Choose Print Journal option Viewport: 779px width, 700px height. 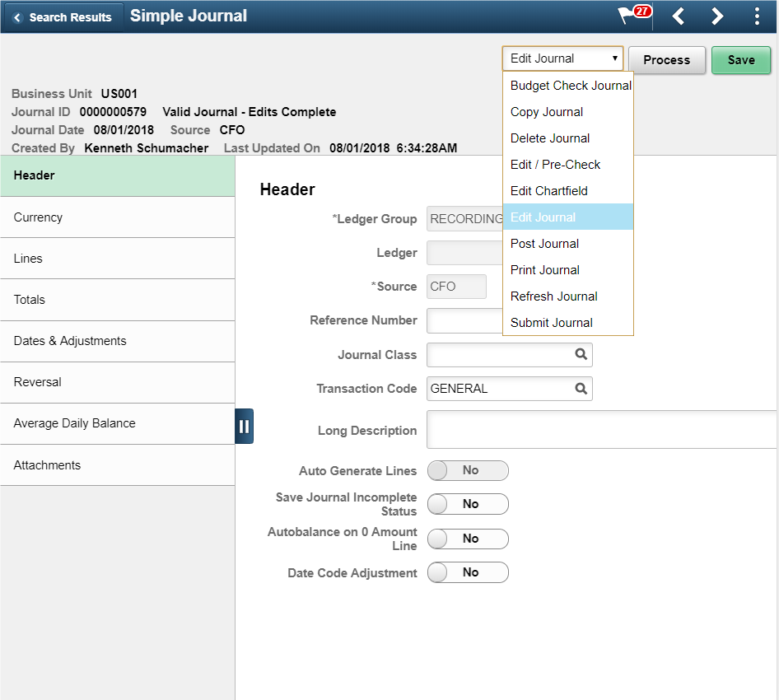point(568,270)
